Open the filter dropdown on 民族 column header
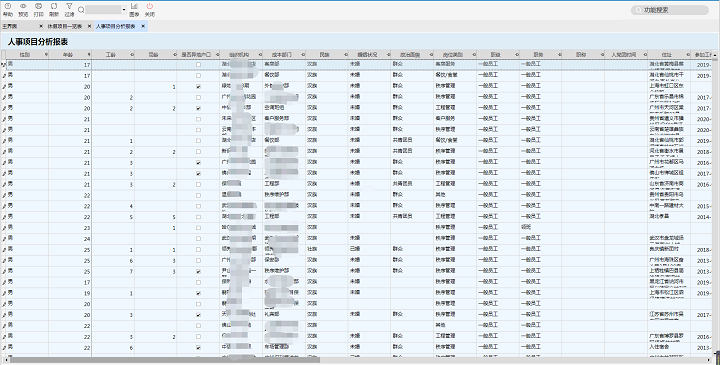 coord(346,55)
